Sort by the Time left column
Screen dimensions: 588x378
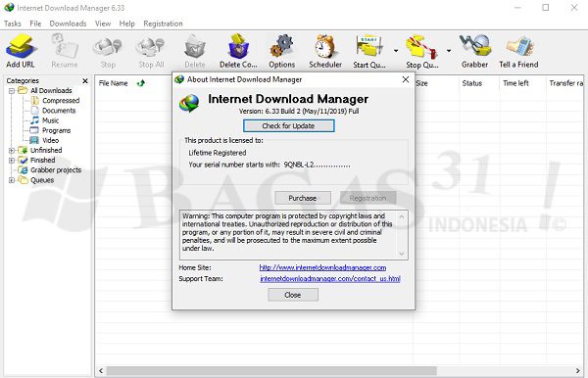pyautogui.click(x=515, y=83)
